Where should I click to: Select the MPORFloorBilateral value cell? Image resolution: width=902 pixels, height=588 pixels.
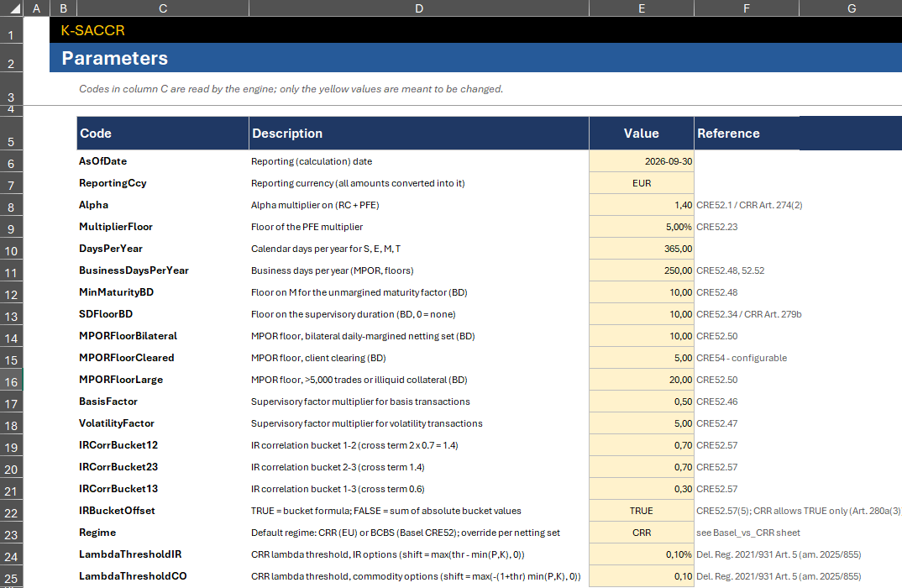tap(642, 336)
